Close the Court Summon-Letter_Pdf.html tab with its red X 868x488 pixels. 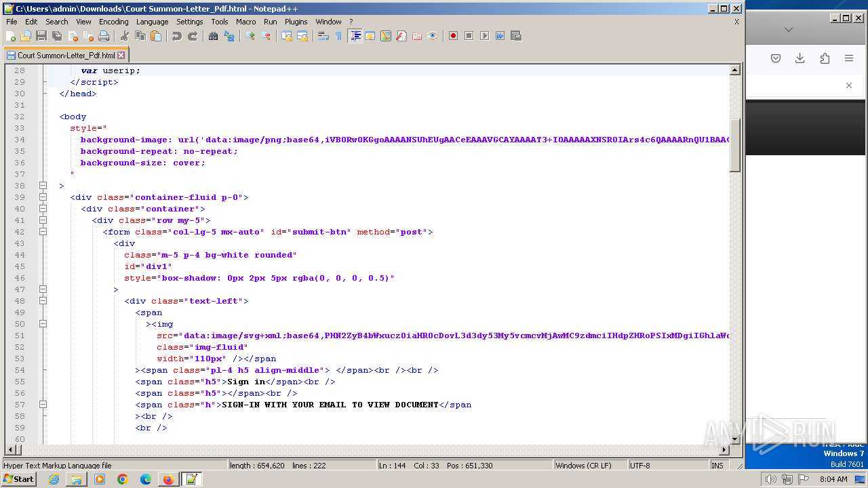[x=121, y=56]
